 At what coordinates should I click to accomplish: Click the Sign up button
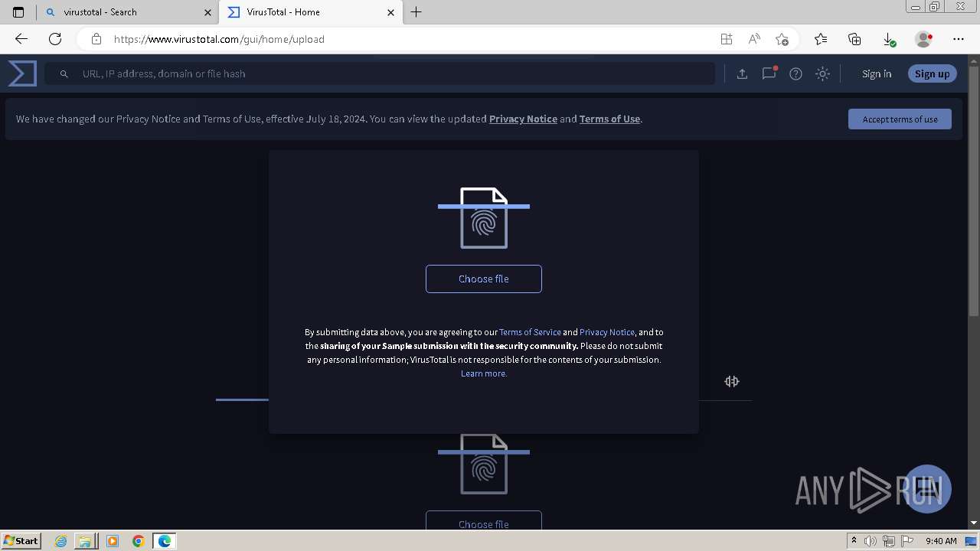coord(932,73)
